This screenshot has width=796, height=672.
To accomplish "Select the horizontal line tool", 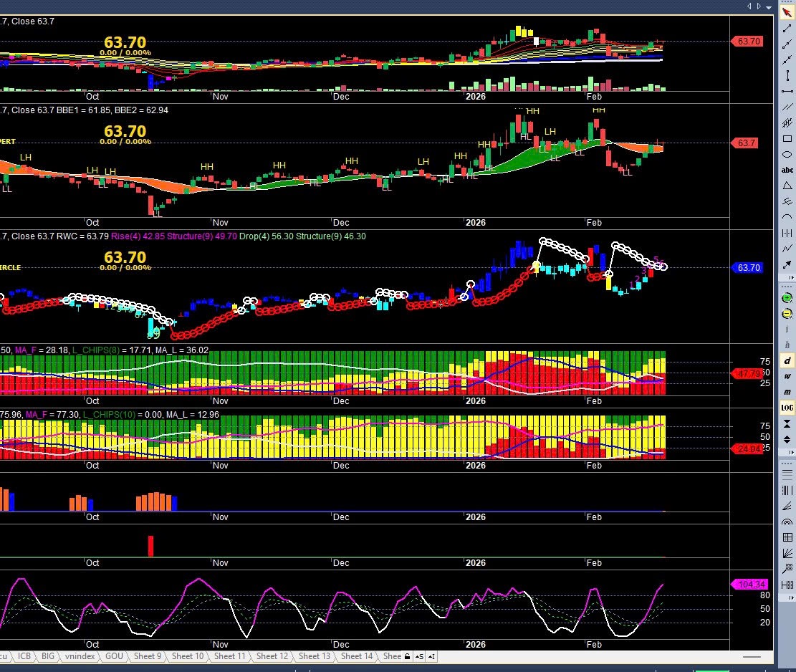I will tap(787, 91).
